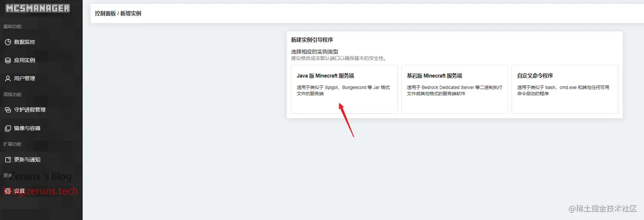Image resolution: width=644 pixels, height=220 pixels.
Task: Choose the Java 版 Minecraft 服务端 card
Action: [344, 89]
